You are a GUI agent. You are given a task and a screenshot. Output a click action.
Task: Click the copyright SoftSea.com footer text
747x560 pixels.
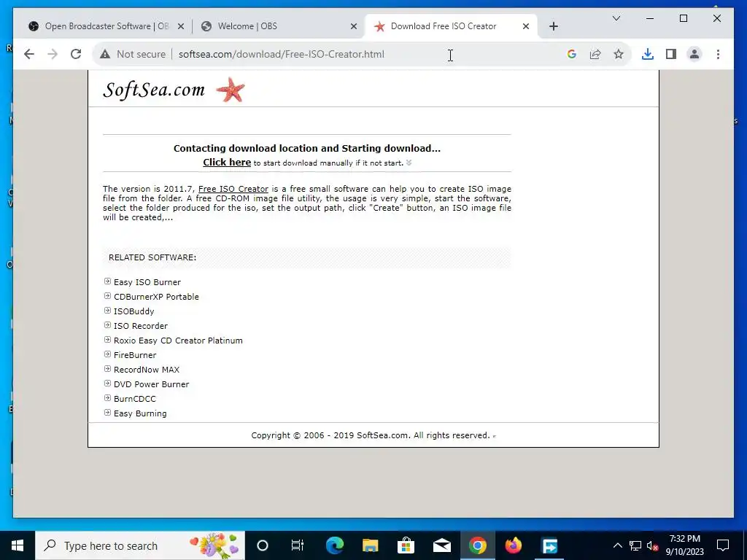[371, 436]
